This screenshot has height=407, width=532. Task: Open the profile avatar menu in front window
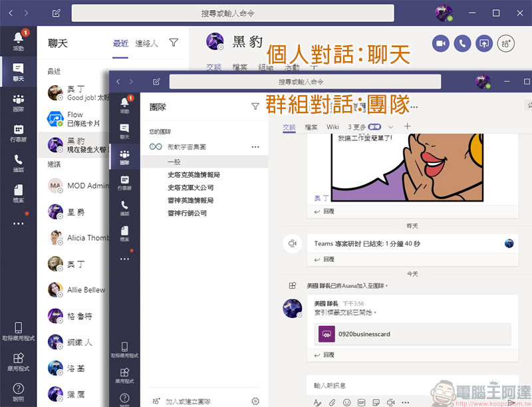(x=482, y=82)
